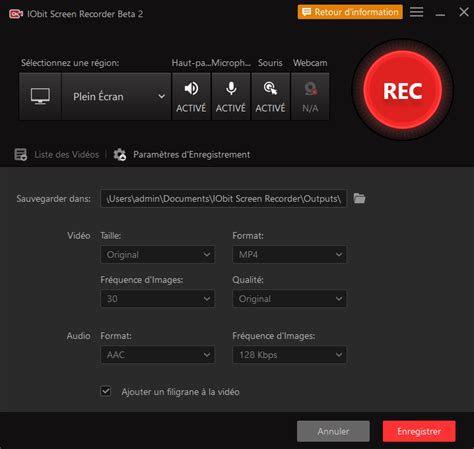Screen dimensions: 474x449
Task: Uncheck Ajouter un filigrane à la vidéo
Action: point(106,391)
